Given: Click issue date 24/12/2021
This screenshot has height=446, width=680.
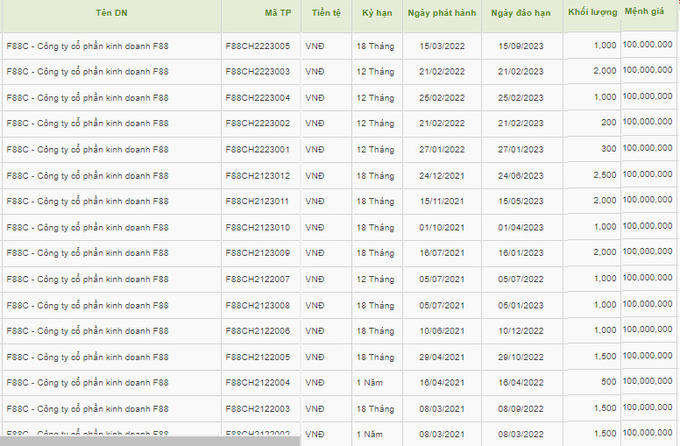Looking at the screenshot, I should [x=442, y=176].
